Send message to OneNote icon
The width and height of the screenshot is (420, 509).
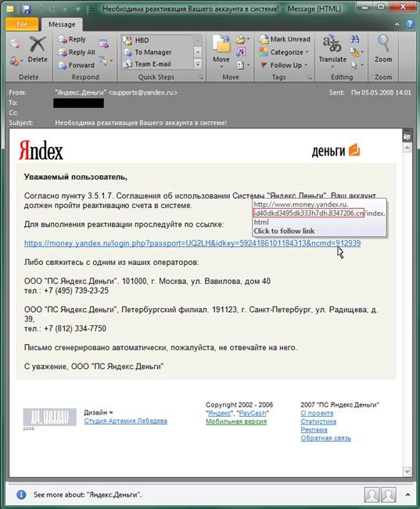point(241,52)
